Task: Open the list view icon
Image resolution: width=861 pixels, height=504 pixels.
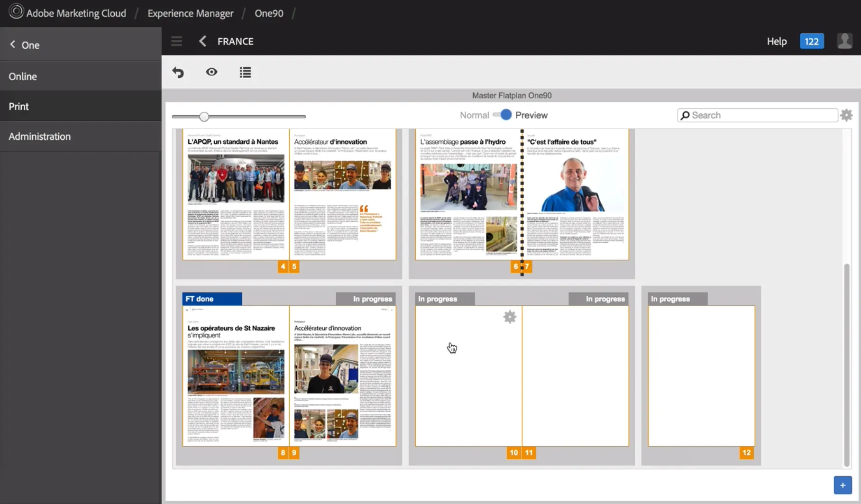Action: [x=245, y=73]
